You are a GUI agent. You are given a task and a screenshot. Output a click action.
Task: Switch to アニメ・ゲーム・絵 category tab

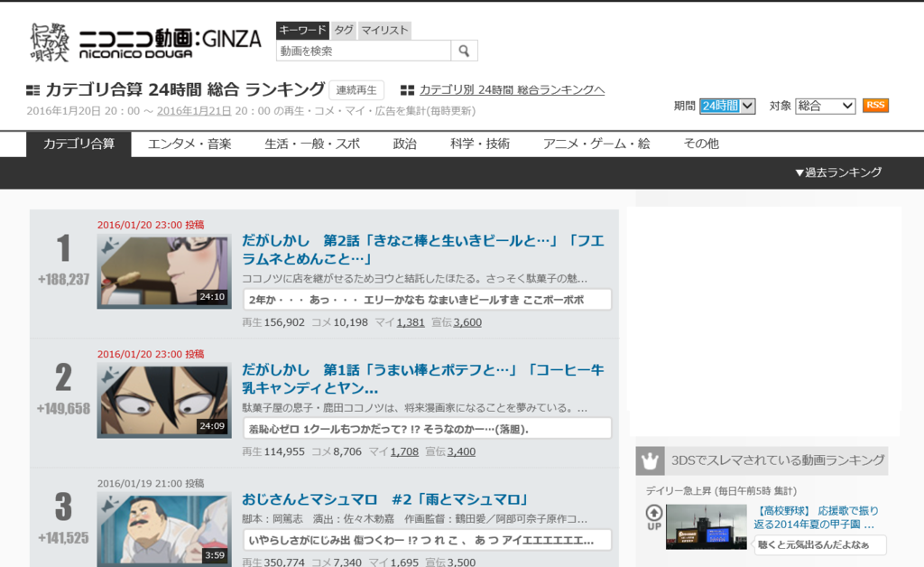(x=596, y=144)
